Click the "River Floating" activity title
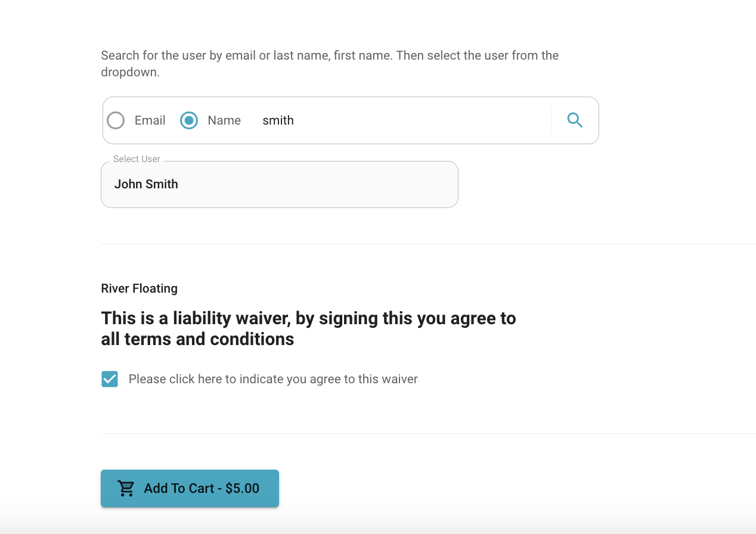The image size is (756, 534). (140, 288)
